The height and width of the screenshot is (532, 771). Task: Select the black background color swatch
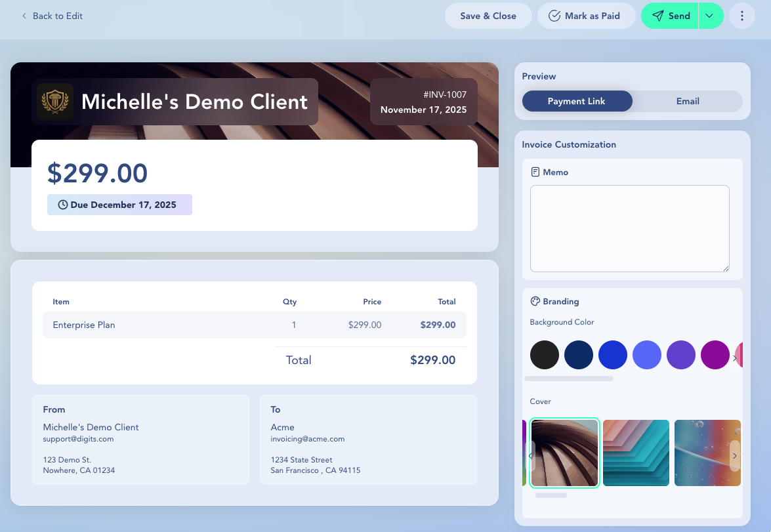coord(545,355)
